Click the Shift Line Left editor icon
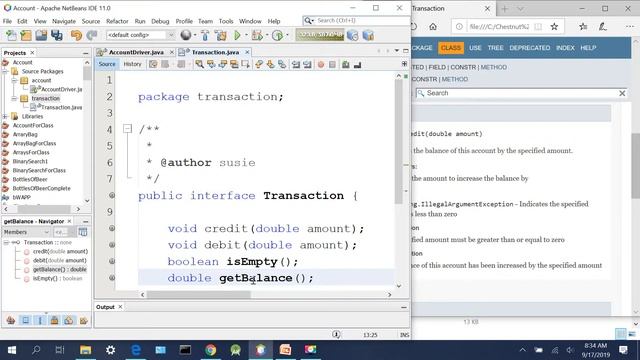The image size is (640, 360). click(296, 64)
